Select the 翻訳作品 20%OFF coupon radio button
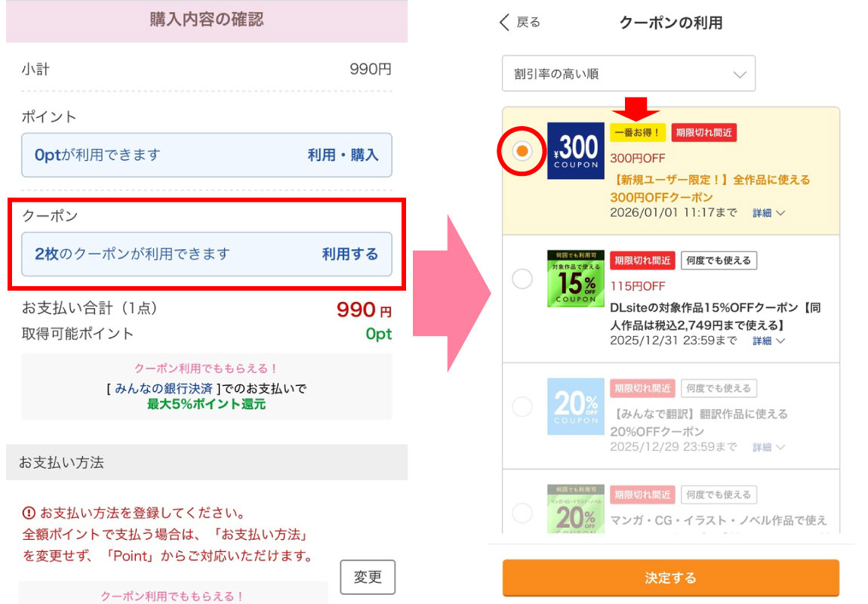868x604 pixels. (x=522, y=407)
